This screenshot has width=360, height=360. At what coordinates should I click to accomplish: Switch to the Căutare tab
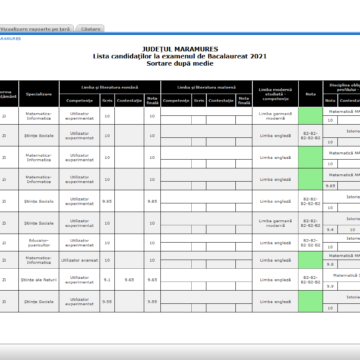[x=90, y=29]
